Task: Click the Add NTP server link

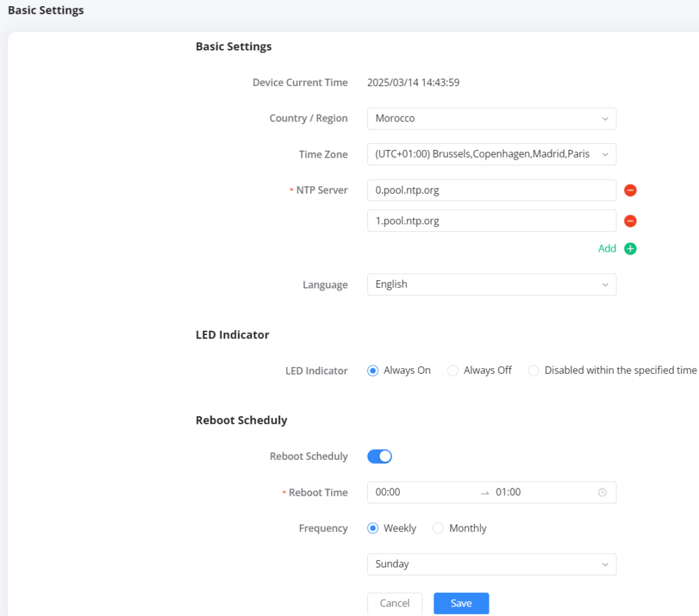Action: tap(607, 248)
